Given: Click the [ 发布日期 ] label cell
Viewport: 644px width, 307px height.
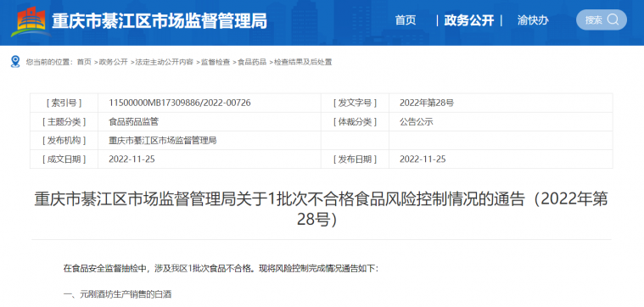Looking at the screenshot, I should click(x=355, y=159).
